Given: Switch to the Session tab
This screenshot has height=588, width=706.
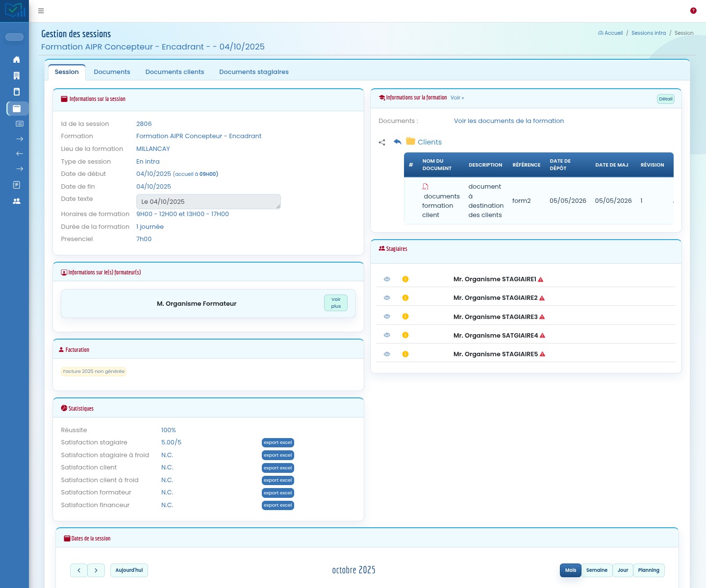Looking at the screenshot, I should [x=67, y=72].
